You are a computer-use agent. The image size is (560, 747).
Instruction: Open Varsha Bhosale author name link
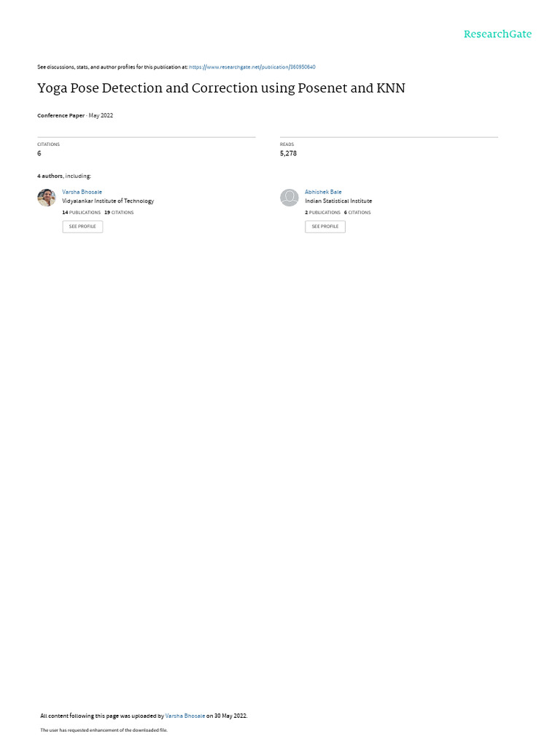coord(82,192)
